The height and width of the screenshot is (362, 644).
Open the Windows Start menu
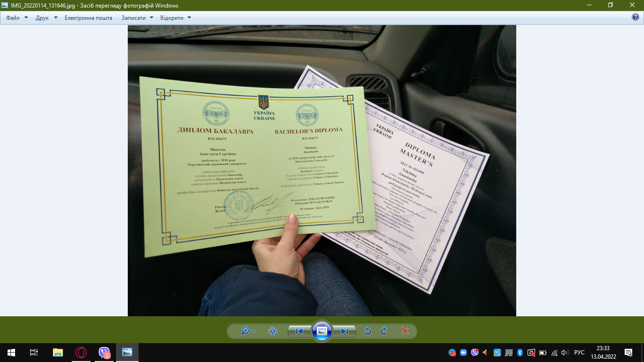(11, 352)
